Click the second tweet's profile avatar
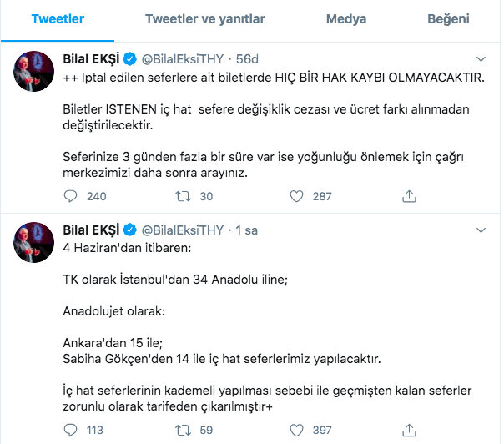Screen dimensions: 504x444 (x=34, y=243)
